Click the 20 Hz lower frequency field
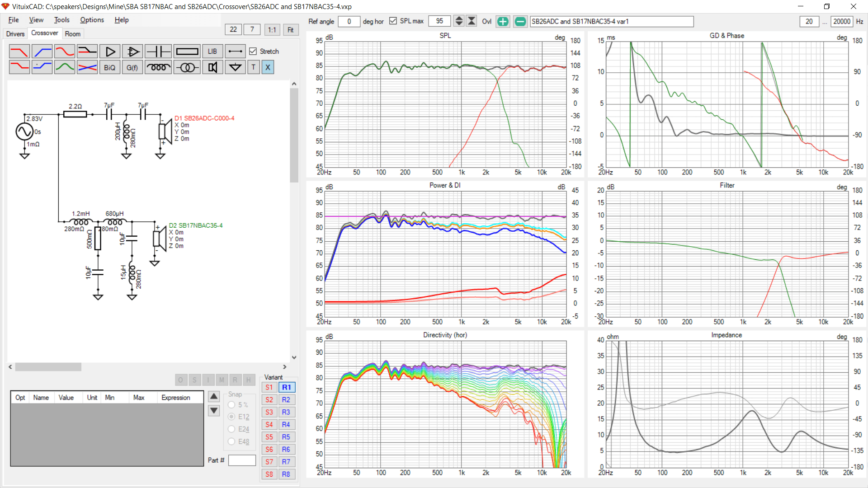Viewport: 868px width, 488px height. [809, 21]
